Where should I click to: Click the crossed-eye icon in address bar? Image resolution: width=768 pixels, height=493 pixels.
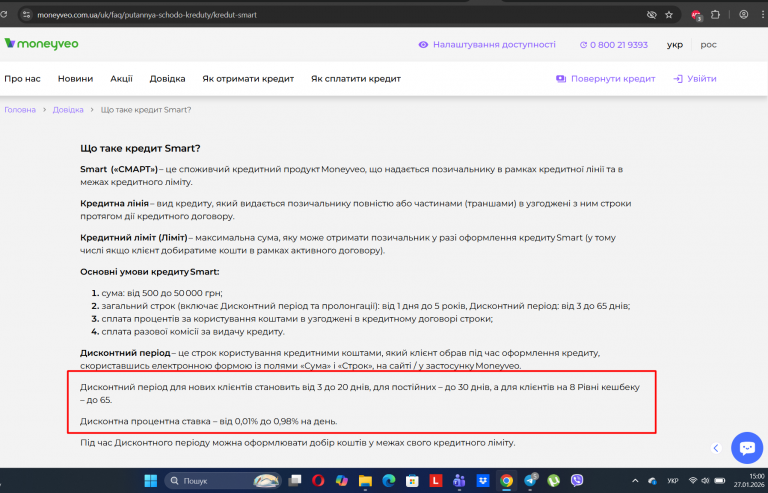click(651, 15)
